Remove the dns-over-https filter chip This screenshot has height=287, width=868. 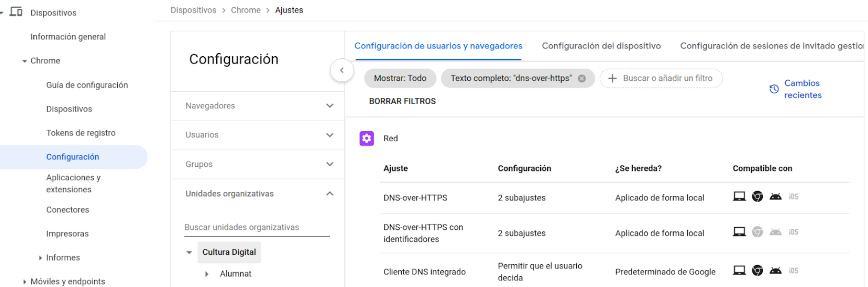pos(582,79)
